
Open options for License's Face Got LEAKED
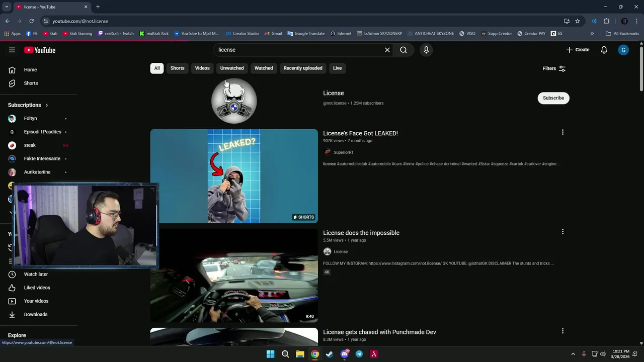[x=562, y=132]
